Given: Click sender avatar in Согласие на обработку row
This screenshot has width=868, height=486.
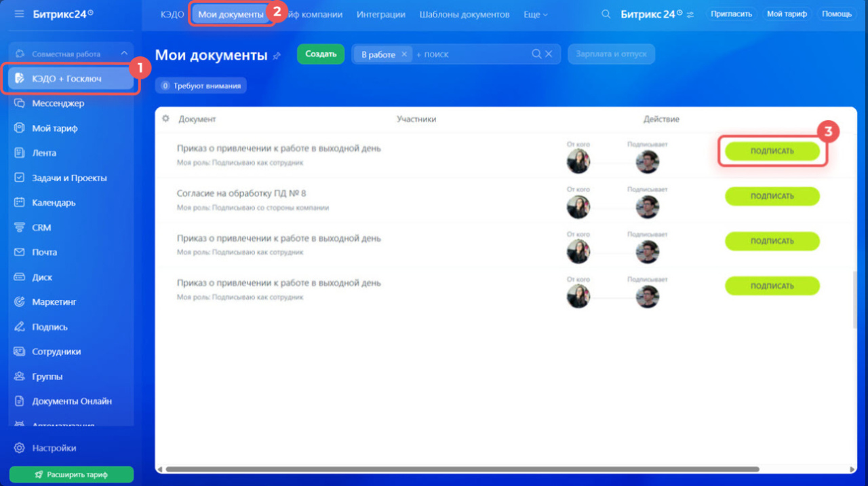Looking at the screenshot, I should tap(578, 207).
